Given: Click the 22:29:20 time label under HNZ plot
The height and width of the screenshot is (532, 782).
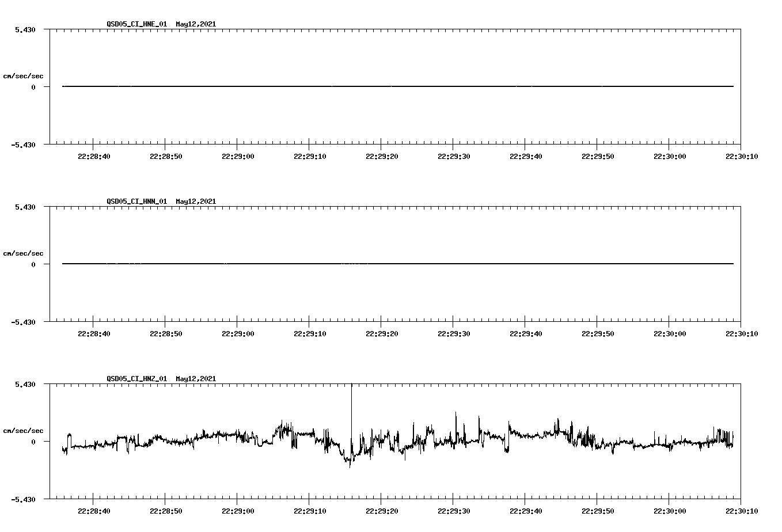Looking at the screenshot, I should pos(382,511).
